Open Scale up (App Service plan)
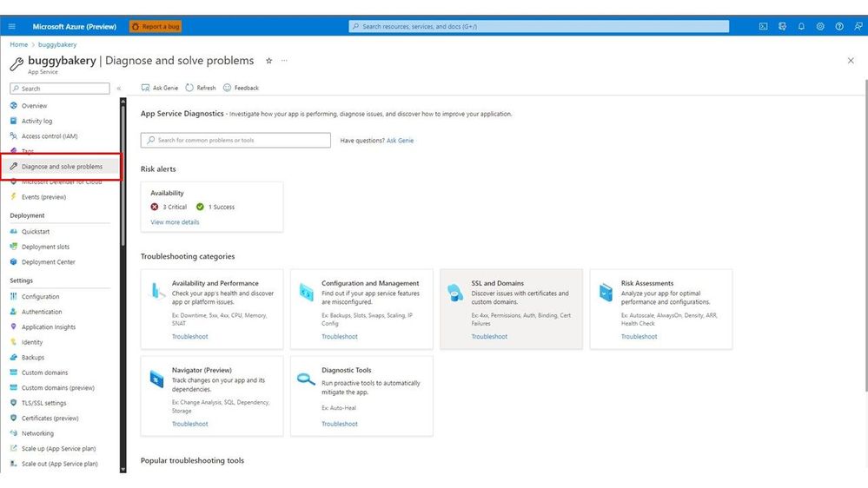868x488 pixels. [60, 449]
